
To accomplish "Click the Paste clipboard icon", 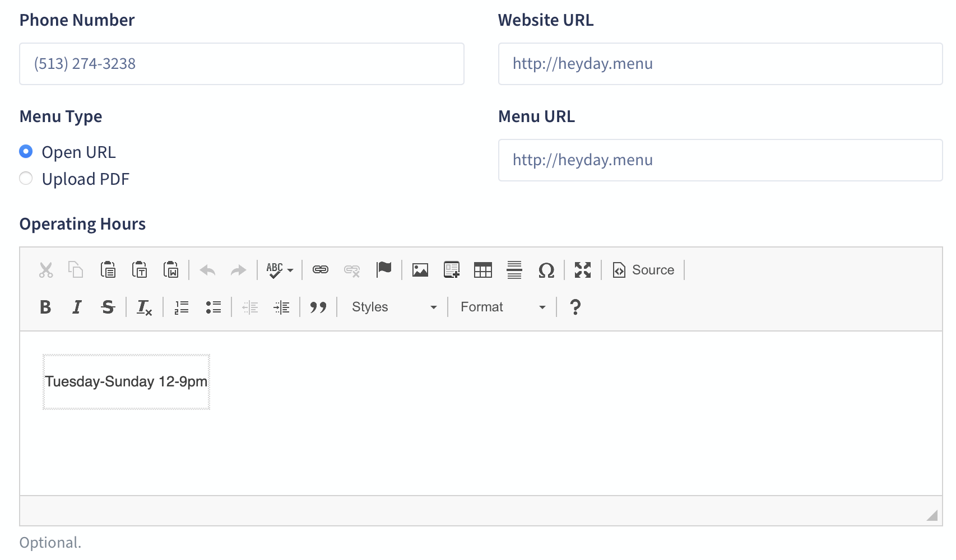I will [108, 270].
